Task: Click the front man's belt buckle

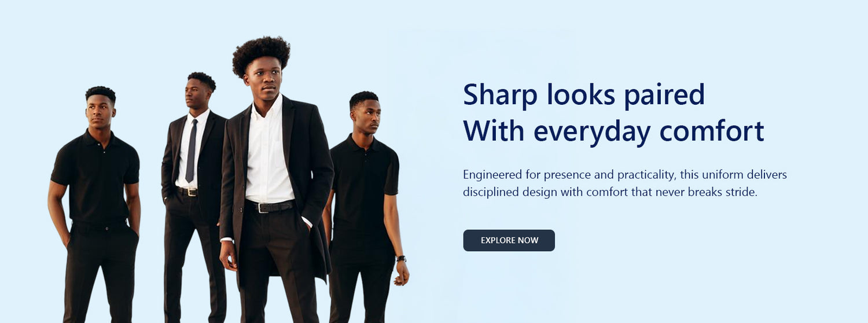Action: point(262,207)
